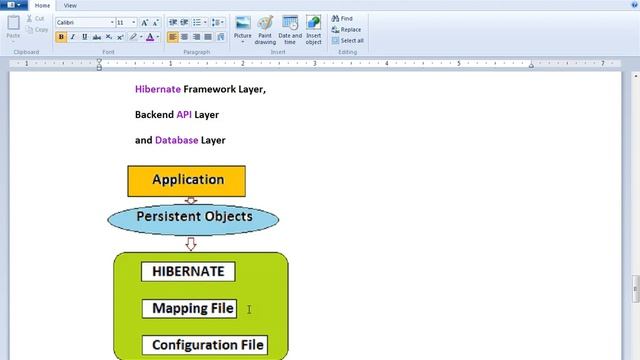Viewport: 640px width, 360px height.
Task: Click the Cut button
Action: 36,18
